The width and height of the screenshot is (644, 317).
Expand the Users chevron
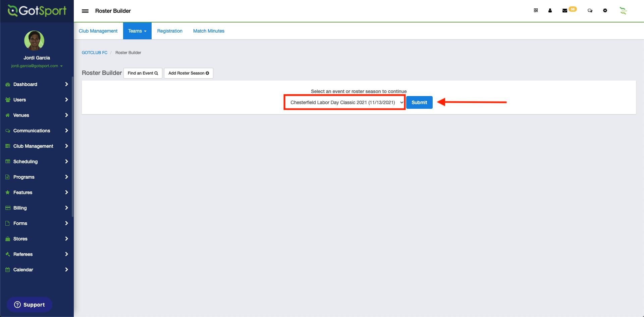click(x=66, y=100)
